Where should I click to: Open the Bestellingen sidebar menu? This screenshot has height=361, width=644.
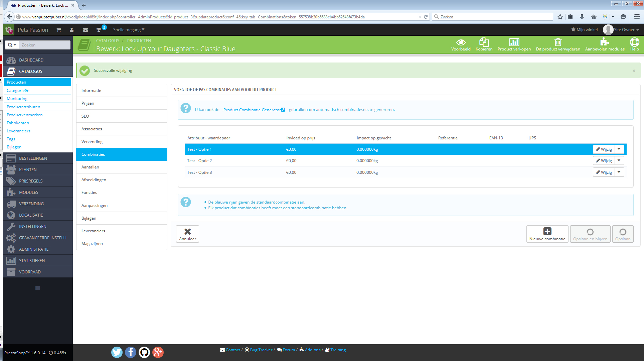33,158
